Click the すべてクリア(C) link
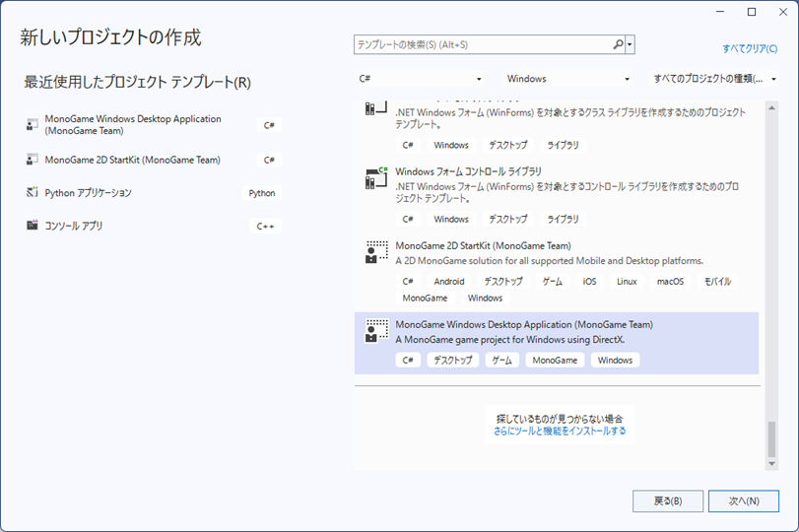Viewport: 799px width, 532px height. coord(750,48)
